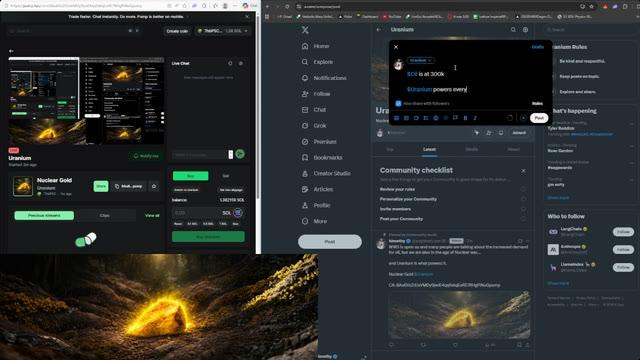640x360 pixels.
Task: Click the Live Chat message input field
Action: (x=200, y=154)
